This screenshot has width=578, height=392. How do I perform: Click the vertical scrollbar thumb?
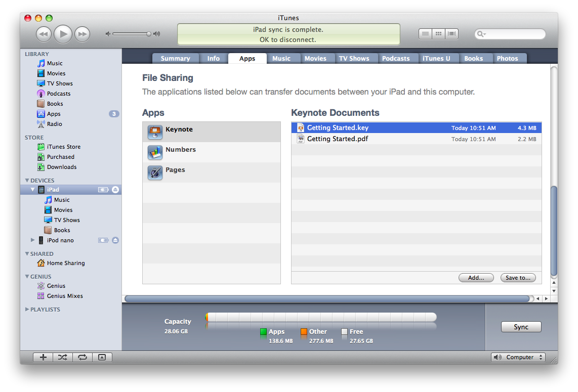point(554,231)
